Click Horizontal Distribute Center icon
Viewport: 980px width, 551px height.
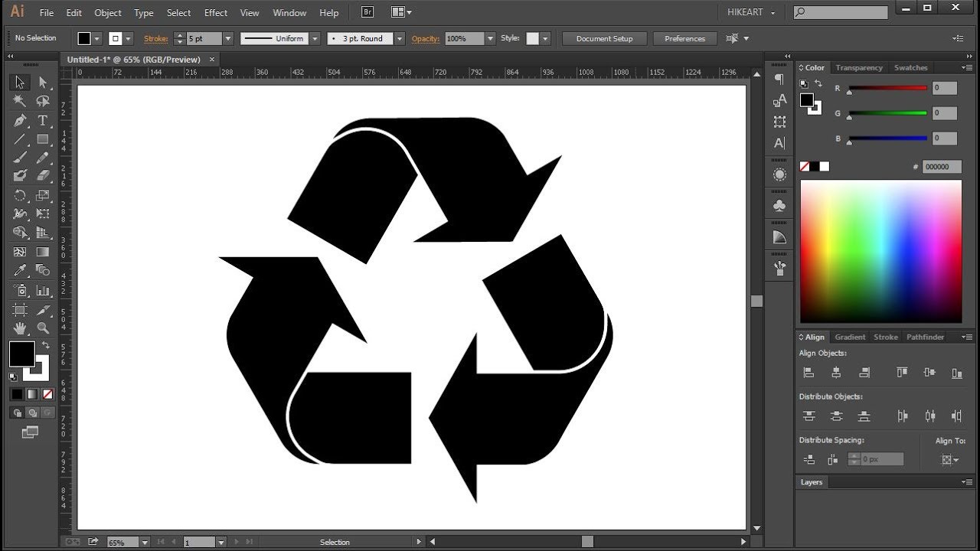tap(929, 416)
